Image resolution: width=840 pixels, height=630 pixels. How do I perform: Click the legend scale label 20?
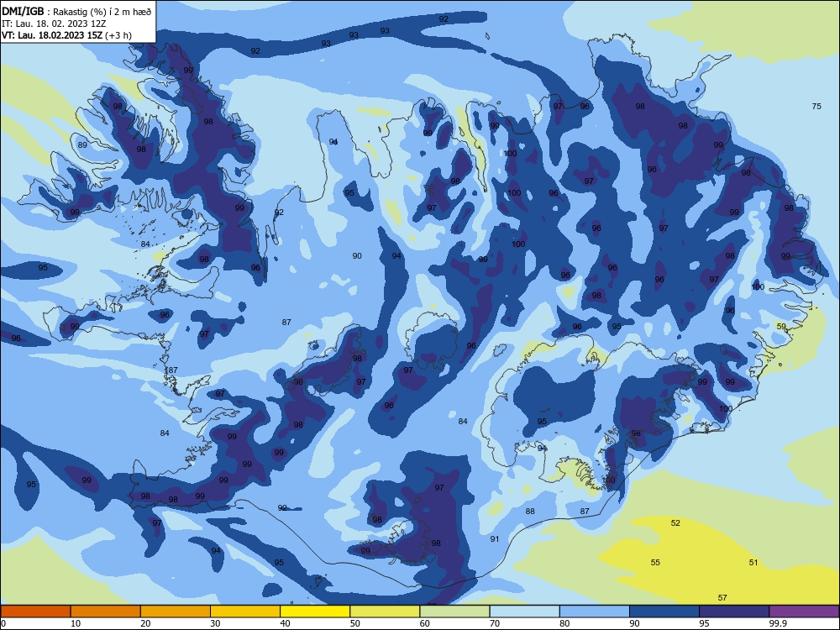145,623
